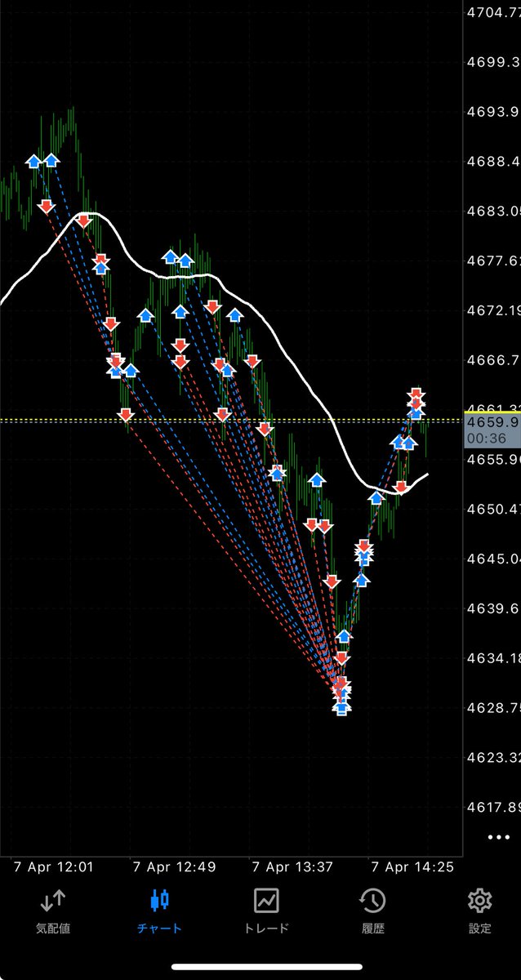Tap the current price label 4659.9

[492, 424]
